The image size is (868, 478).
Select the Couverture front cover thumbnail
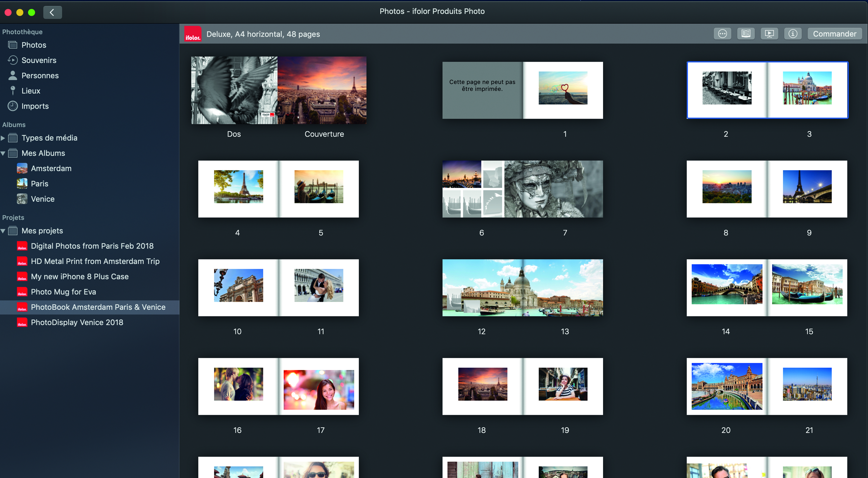pos(322,90)
